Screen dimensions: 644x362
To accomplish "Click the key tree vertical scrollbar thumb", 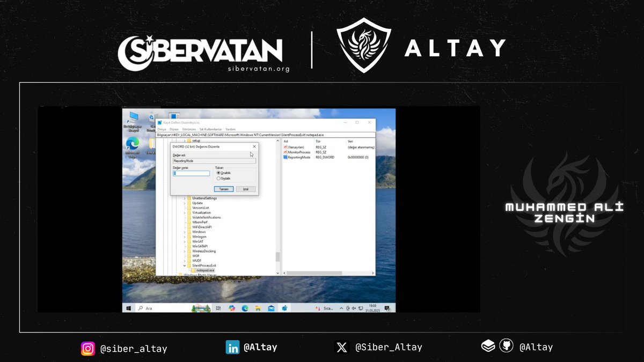I will pyautogui.click(x=277, y=257).
